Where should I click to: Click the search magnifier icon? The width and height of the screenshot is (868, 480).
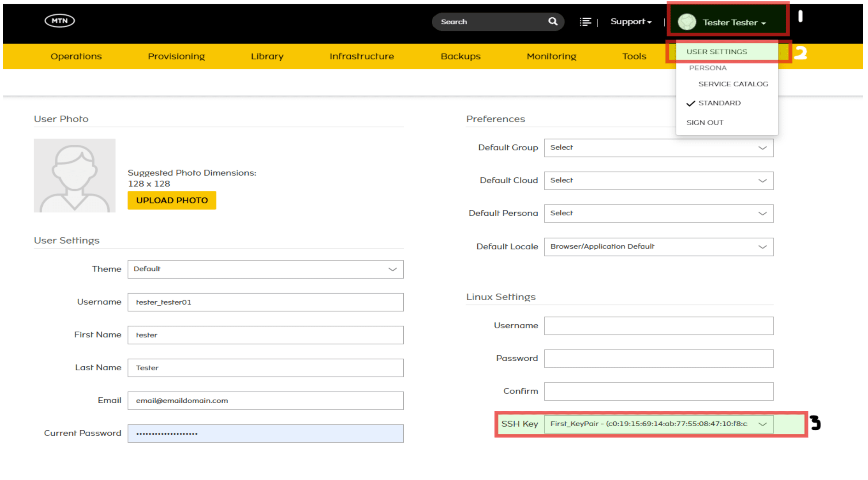553,22
